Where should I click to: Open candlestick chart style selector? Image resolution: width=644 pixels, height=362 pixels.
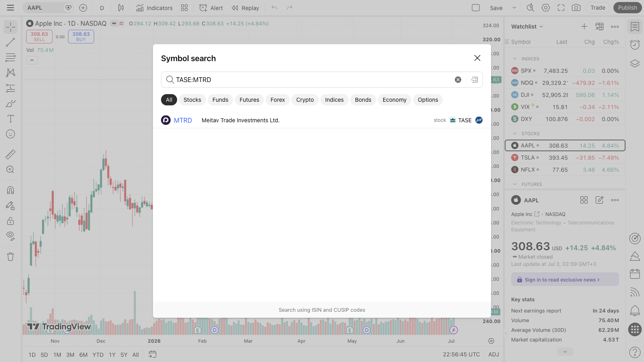(x=121, y=8)
